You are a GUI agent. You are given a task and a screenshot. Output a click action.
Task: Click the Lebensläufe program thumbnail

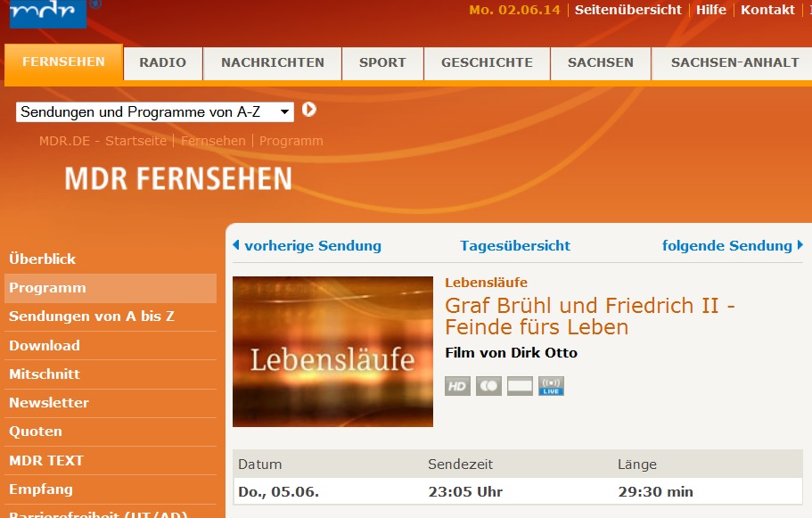pyautogui.click(x=332, y=351)
